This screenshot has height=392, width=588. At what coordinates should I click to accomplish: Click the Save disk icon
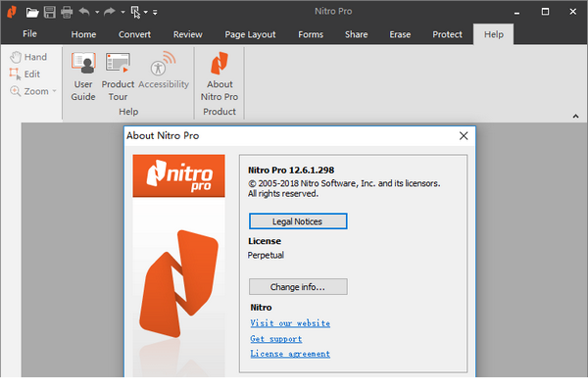(50, 12)
